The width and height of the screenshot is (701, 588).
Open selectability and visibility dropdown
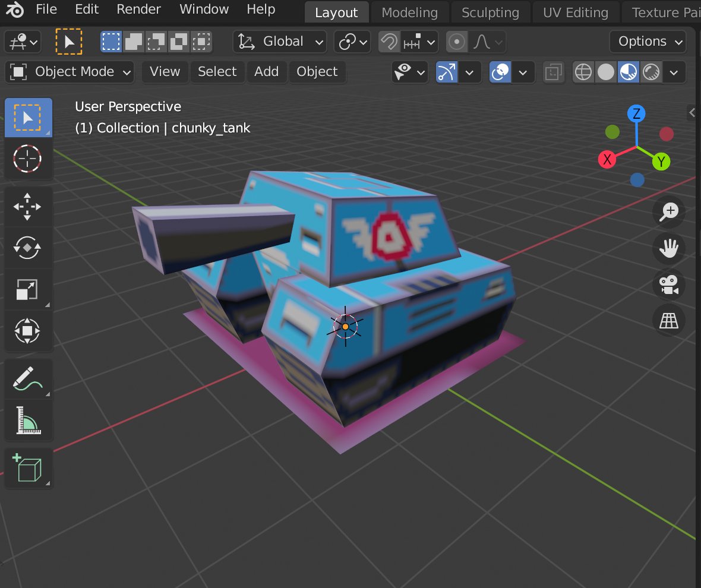pos(409,72)
